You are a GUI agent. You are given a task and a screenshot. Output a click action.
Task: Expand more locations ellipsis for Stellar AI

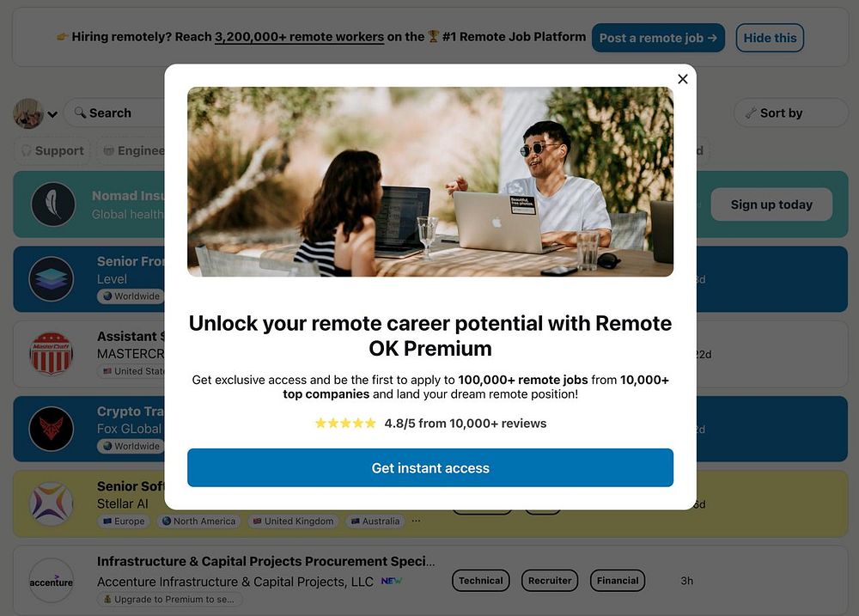point(416,521)
